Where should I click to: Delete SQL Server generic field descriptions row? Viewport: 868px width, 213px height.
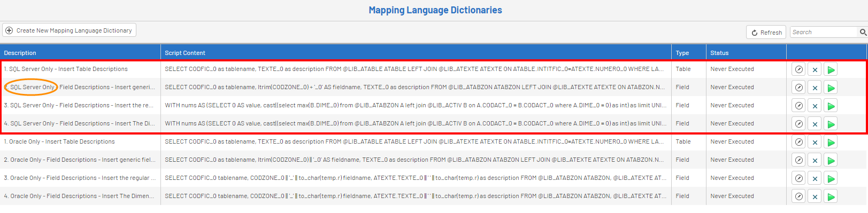tap(815, 88)
